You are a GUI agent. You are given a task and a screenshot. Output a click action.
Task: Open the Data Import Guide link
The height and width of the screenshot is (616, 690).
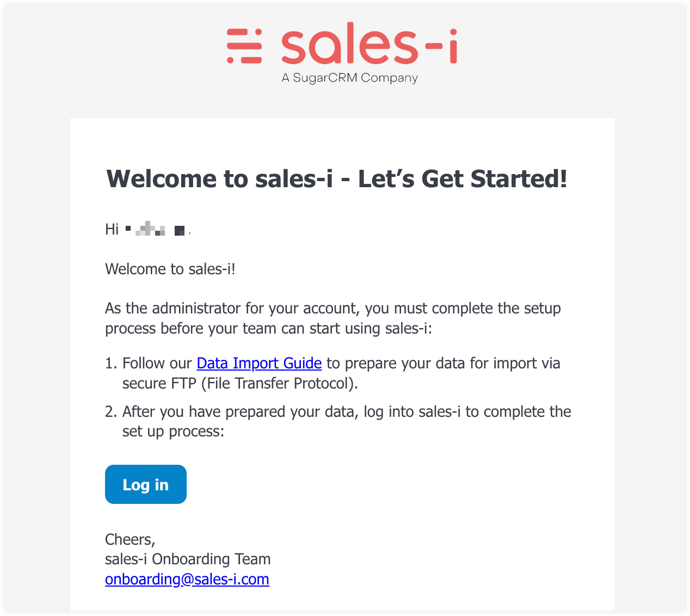[259, 363]
